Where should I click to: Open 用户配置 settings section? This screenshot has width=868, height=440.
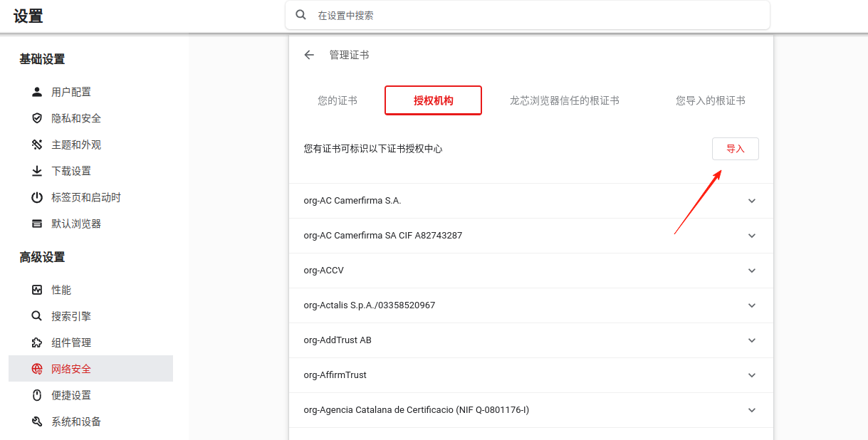(x=90, y=92)
